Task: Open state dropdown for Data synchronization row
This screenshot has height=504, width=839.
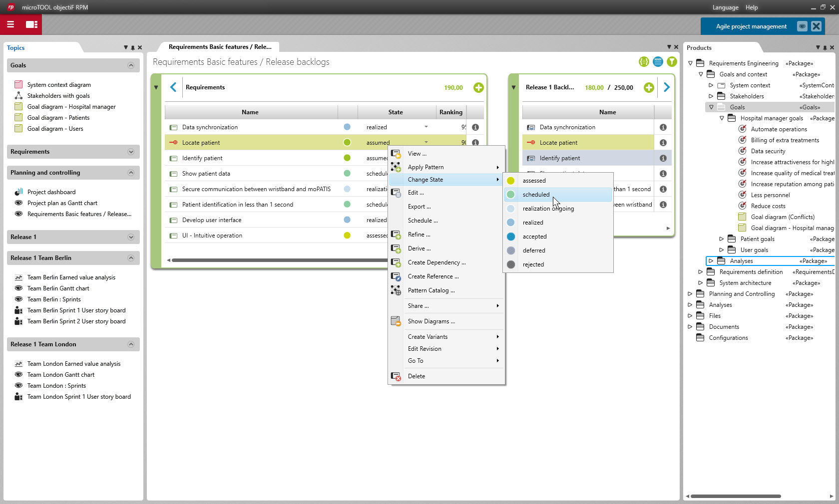Action: pyautogui.click(x=426, y=127)
